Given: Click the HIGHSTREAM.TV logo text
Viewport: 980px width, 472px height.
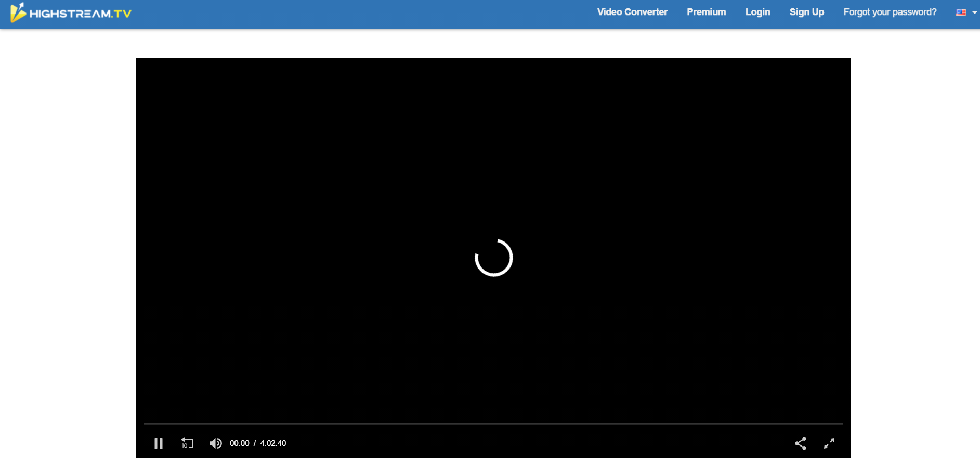Looking at the screenshot, I should [x=81, y=14].
